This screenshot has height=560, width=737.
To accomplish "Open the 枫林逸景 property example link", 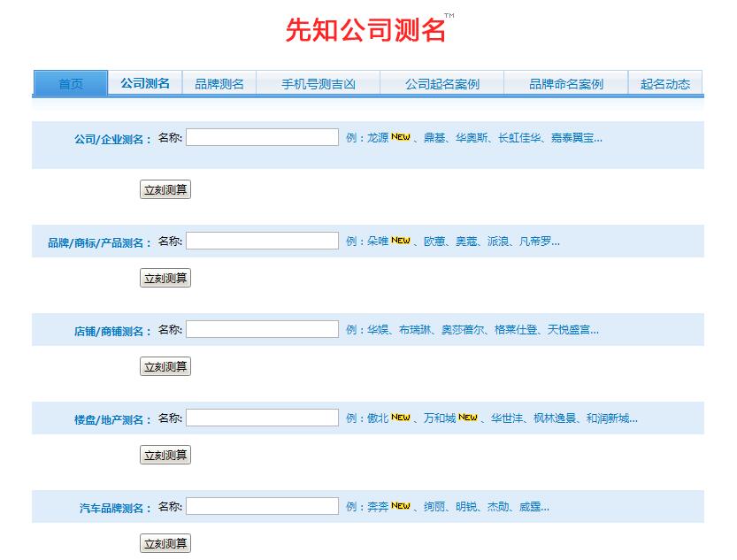I will (x=555, y=418).
